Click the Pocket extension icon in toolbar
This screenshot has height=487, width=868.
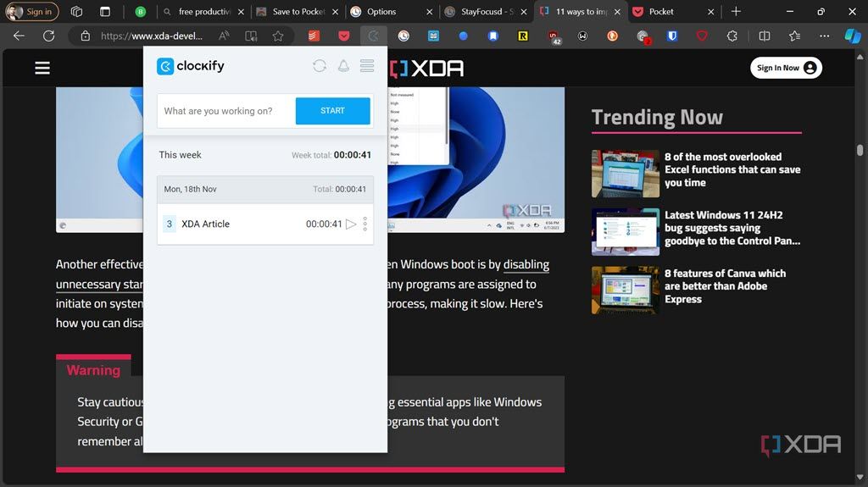(x=344, y=36)
